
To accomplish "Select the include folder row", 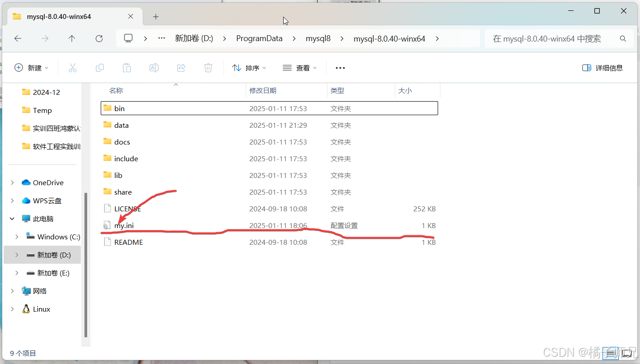I will point(269,159).
